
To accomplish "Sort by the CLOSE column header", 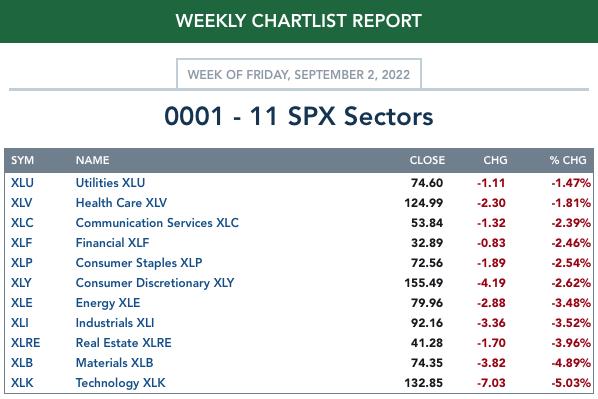I will 427,160.
